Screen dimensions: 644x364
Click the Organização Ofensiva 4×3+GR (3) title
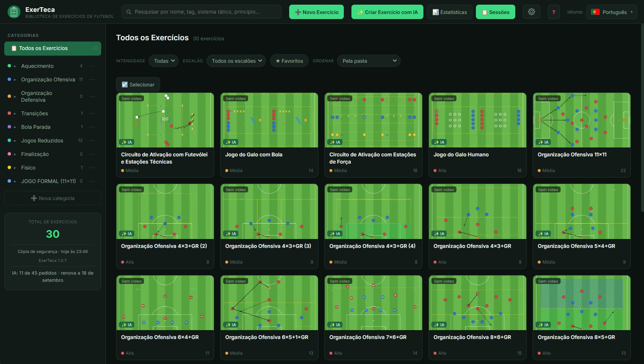[x=268, y=246]
